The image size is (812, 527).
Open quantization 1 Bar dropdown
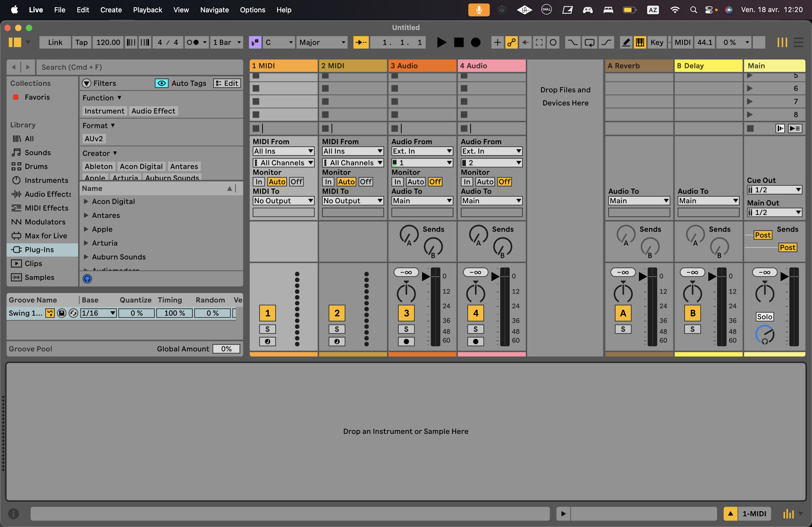227,42
